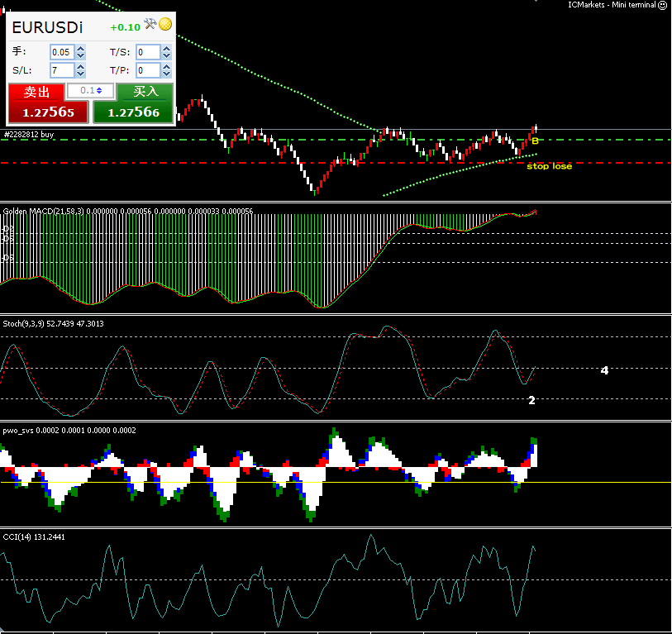Increase T/S value with up arrow

(167, 49)
